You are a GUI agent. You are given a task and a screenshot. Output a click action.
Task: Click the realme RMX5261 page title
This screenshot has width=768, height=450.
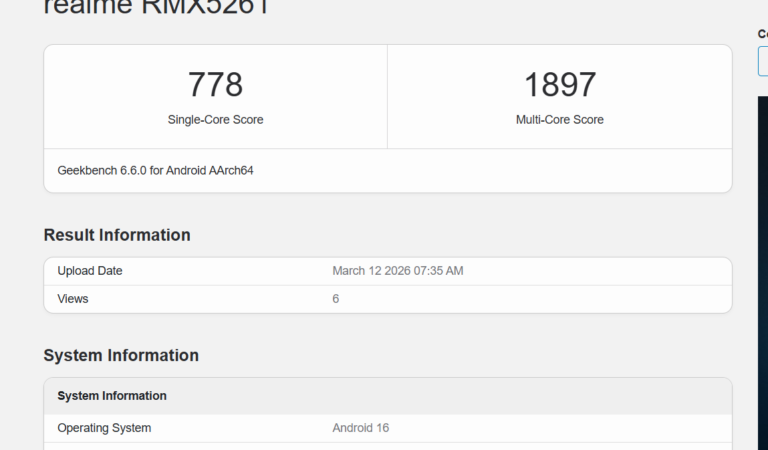click(x=156, y=8)
